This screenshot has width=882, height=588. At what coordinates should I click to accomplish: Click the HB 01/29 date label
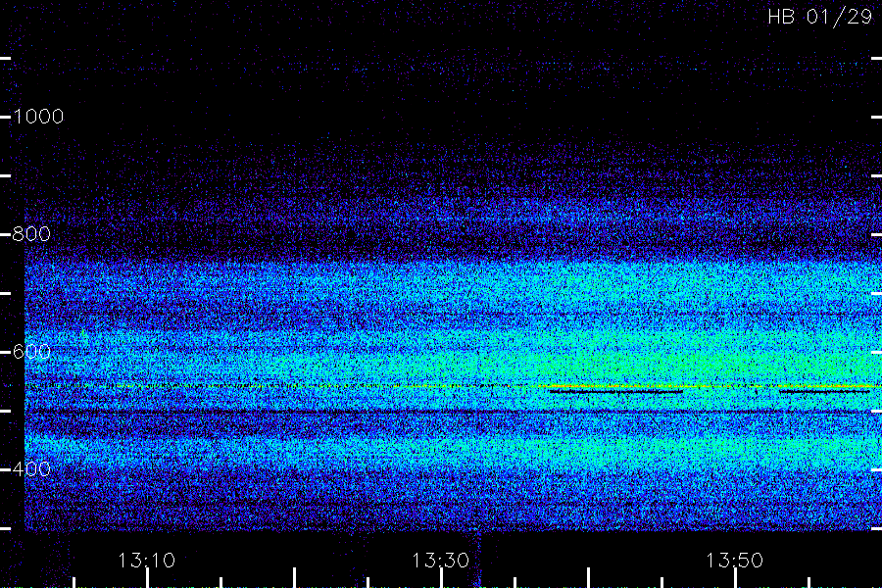(819, 17)
